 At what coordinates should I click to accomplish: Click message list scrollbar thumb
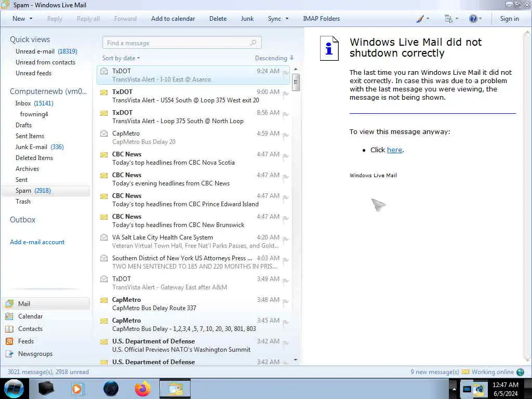coord(296,82)
